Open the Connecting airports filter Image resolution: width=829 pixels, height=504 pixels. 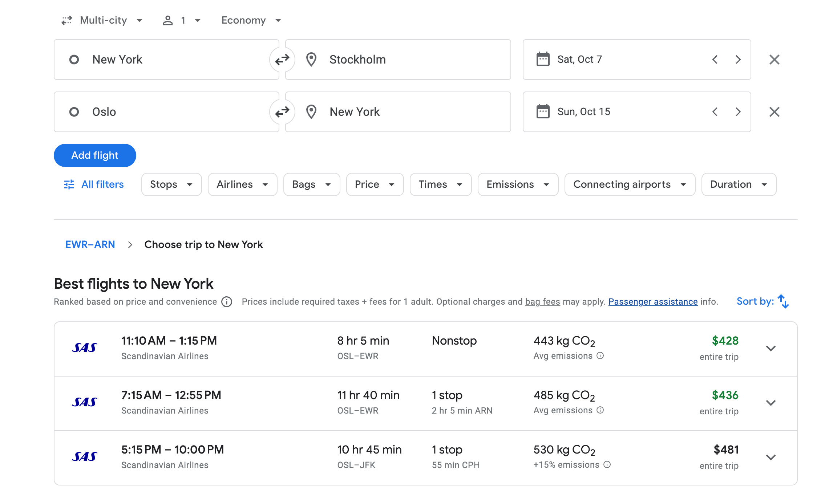(629, 184)
